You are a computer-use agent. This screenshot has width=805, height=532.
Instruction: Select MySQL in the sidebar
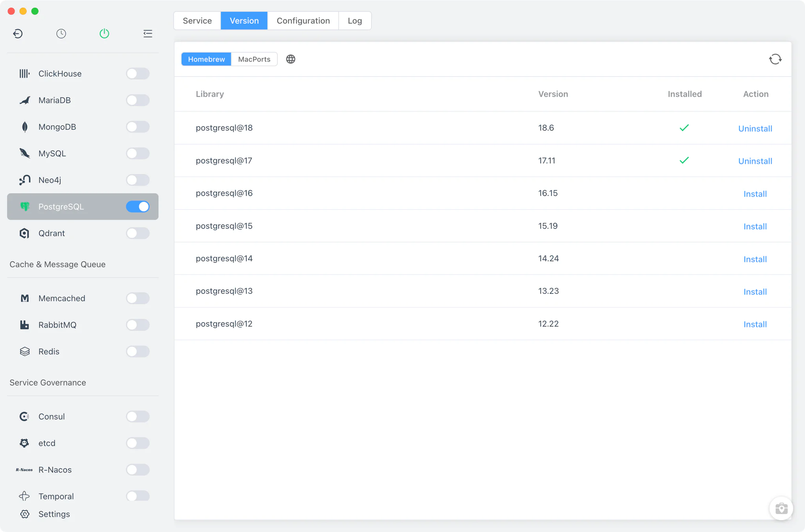pyautogui.click(x=83, y=154)
